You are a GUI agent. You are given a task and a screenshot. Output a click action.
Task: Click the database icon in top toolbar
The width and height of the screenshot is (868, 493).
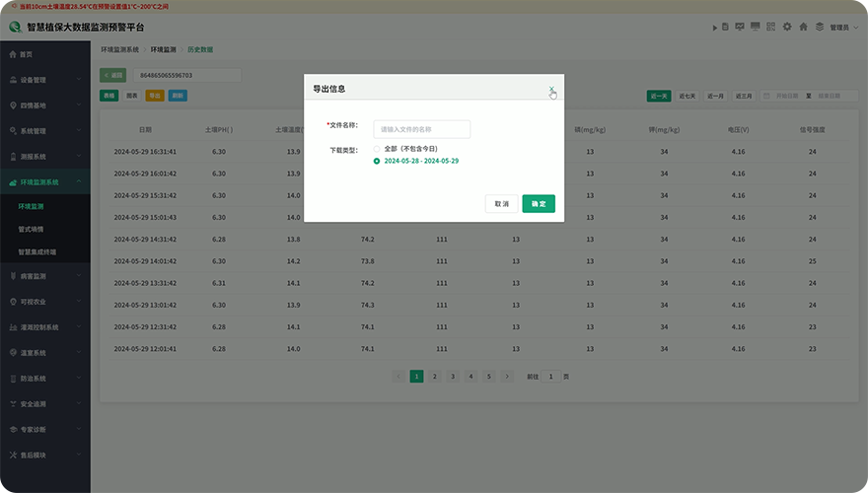pyautogui.click(x=725, y=27)
